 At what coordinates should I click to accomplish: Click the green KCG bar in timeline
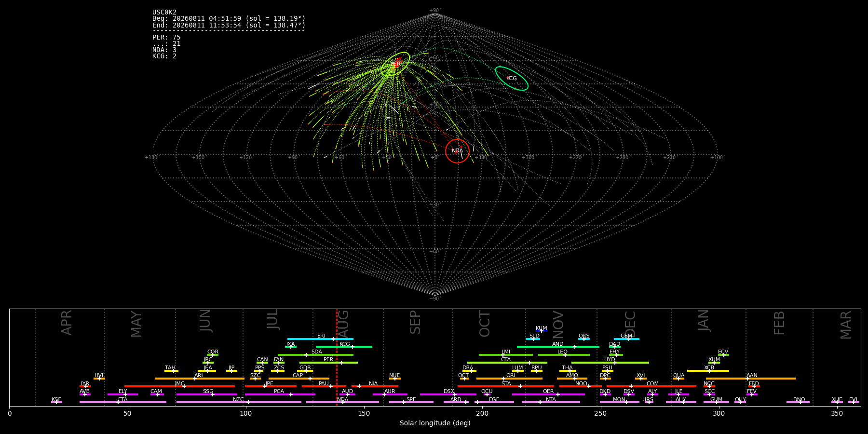pos(344,347)
